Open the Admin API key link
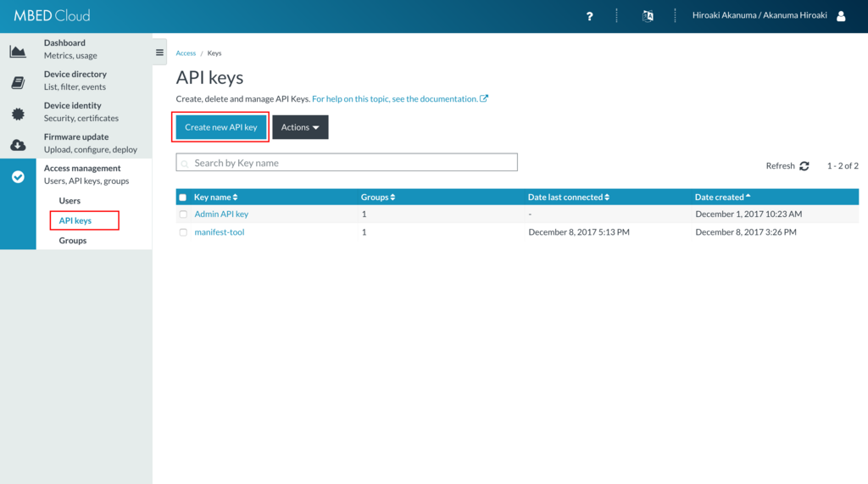The height and width of the screenshot is (484, 868). point(221,214)
